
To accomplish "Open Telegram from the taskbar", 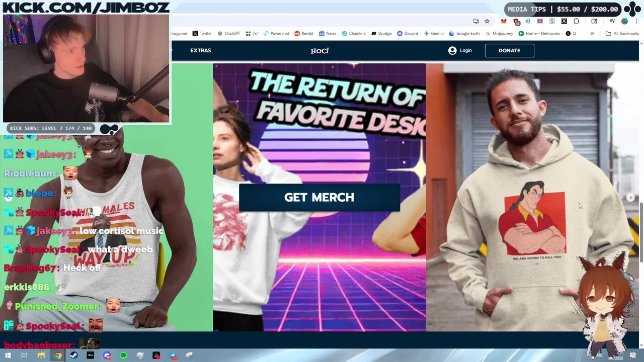I will (173, 355).
